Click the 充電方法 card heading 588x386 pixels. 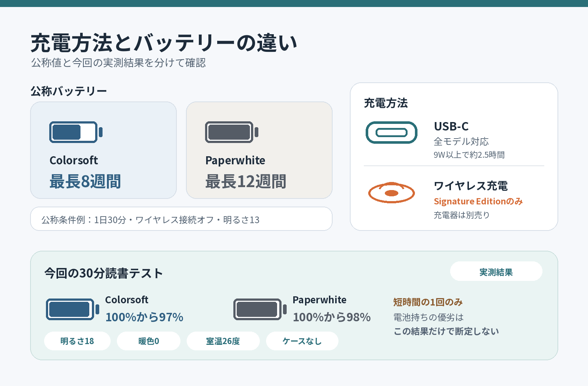386,103
